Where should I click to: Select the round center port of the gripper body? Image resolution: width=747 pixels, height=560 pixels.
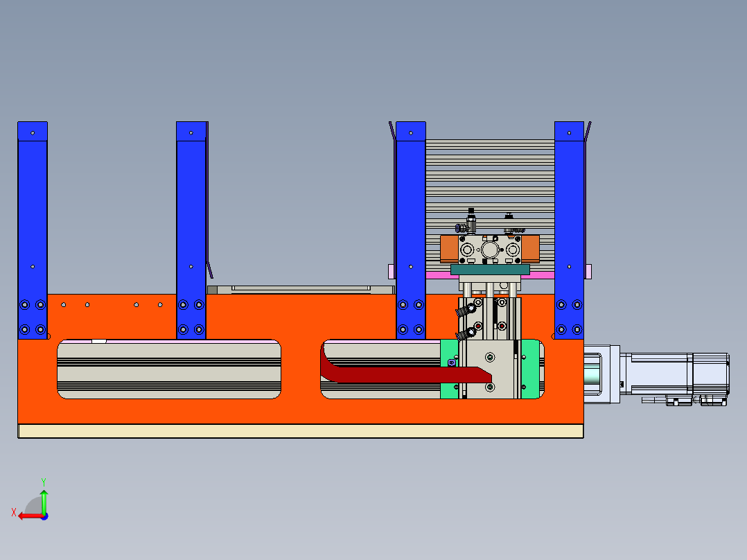pos(490,250)
